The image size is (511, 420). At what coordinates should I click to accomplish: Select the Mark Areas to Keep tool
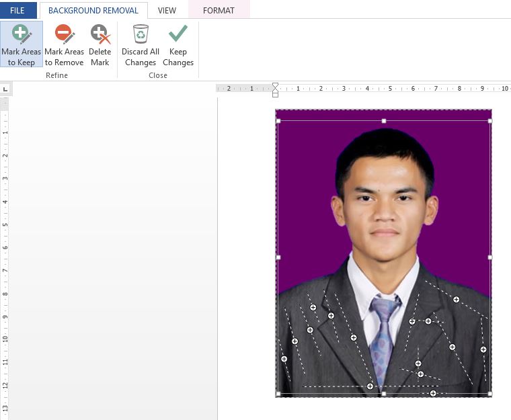(22, 44)
